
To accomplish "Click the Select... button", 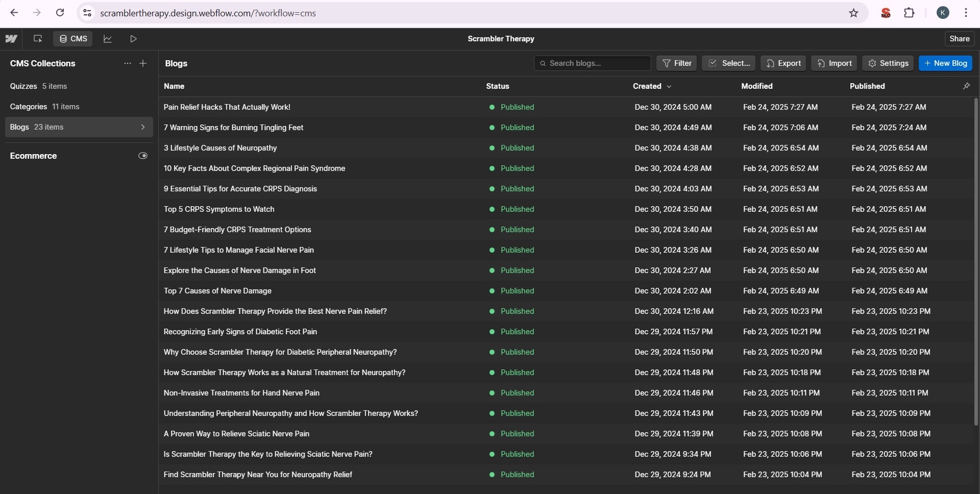I will [728, 63].
